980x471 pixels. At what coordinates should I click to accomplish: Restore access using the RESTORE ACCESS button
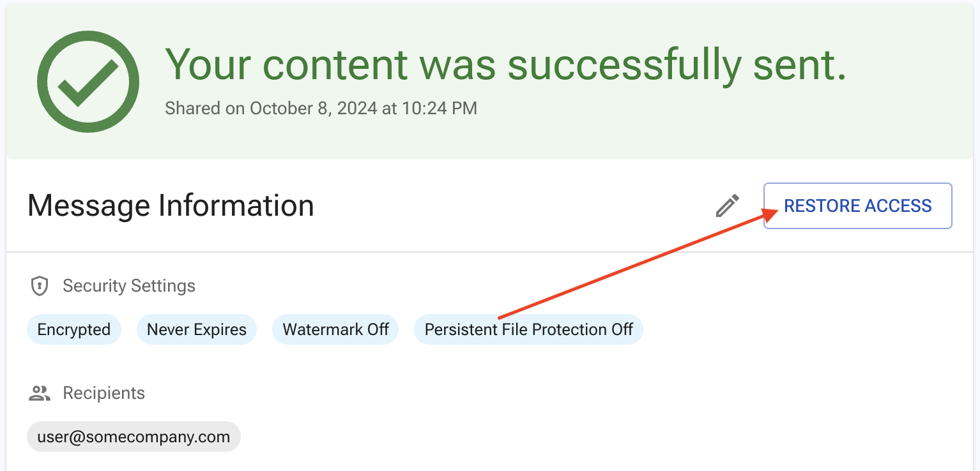coord(858,206)
